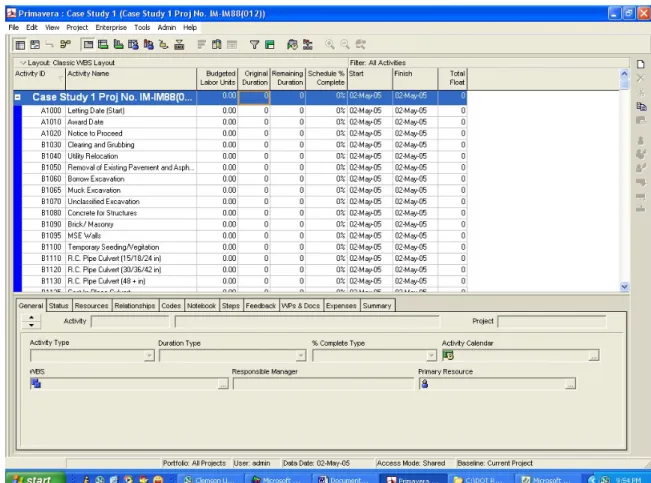This screenshot has width=651, height=483.
Task: Click the Timescale toolbar icon
Action: point(232,44)
